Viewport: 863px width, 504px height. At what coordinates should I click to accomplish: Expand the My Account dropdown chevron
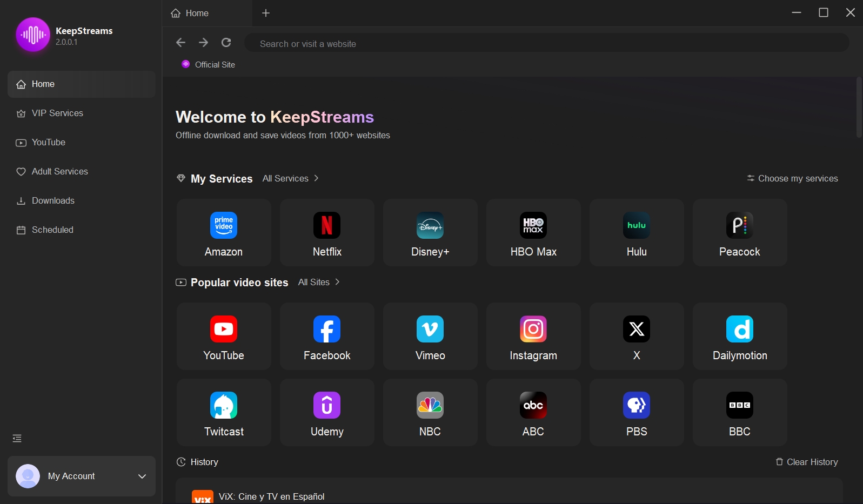pyautogui.click(x=142, y=476)
